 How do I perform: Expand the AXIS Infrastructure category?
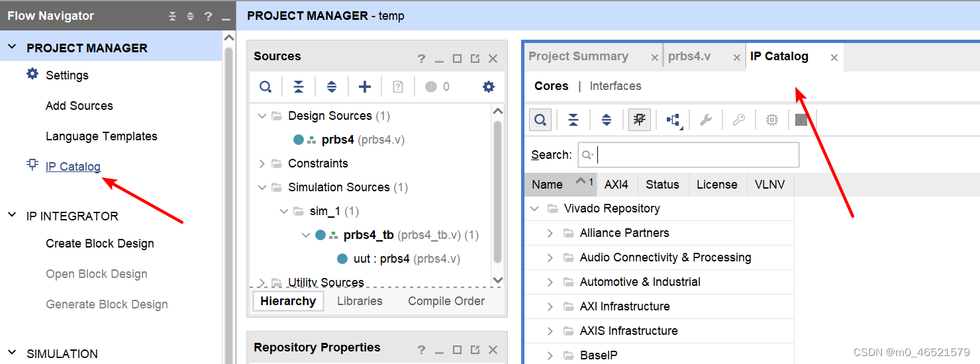(x=550, y=331)
